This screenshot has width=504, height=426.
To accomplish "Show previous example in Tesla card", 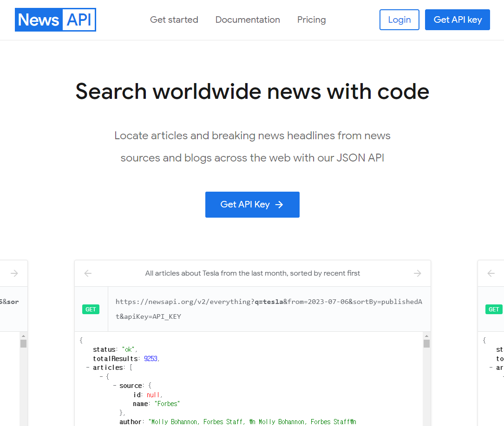I will [88, 273].
